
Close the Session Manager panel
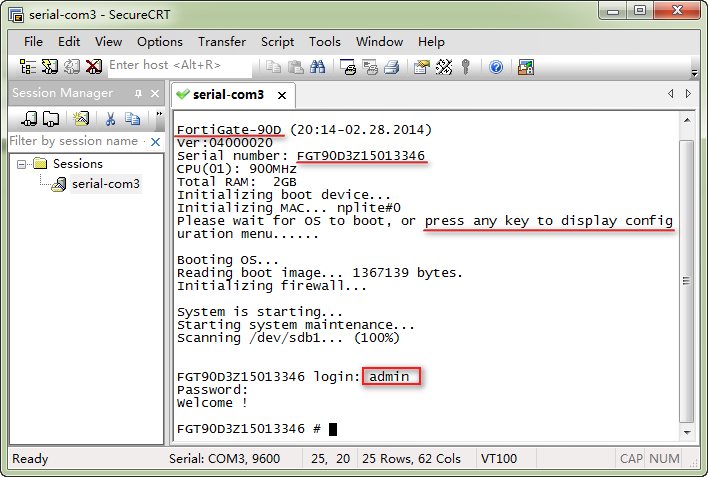(x=155, y=94)
